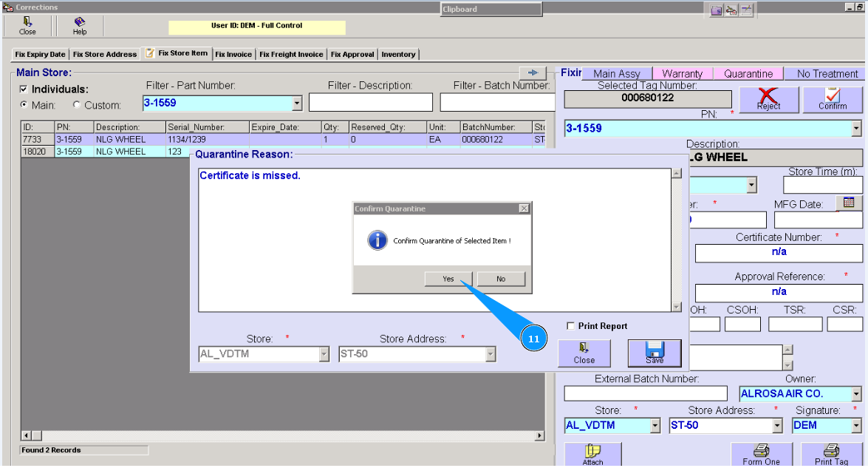This screenshot has height=468, width=868.
Task: Click the BatchNumber column header
Action: (x=496, y=127)
